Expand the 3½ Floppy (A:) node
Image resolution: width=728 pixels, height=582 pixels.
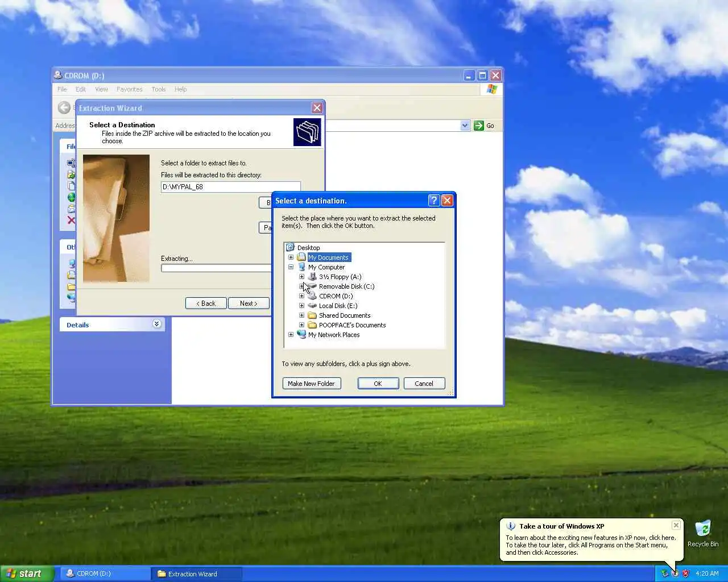(x=301, y=276)
